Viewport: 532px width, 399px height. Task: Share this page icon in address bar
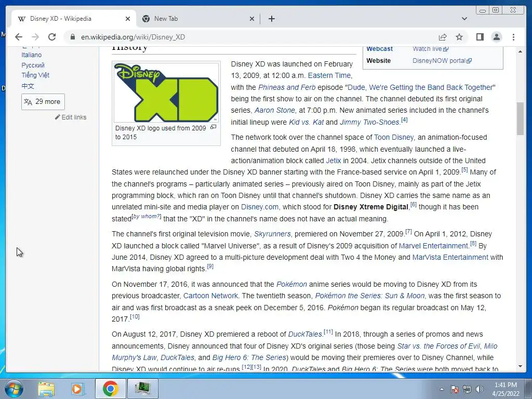(x=443, y=37)
